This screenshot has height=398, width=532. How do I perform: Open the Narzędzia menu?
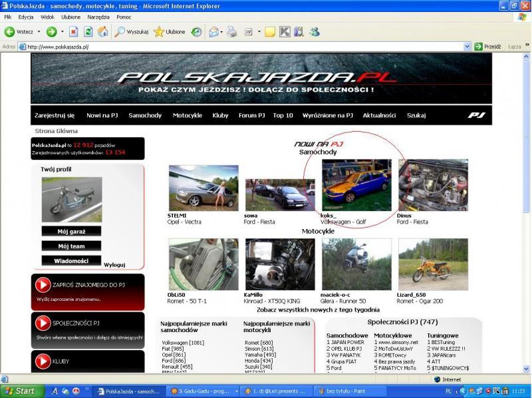(x=98, y=17)
